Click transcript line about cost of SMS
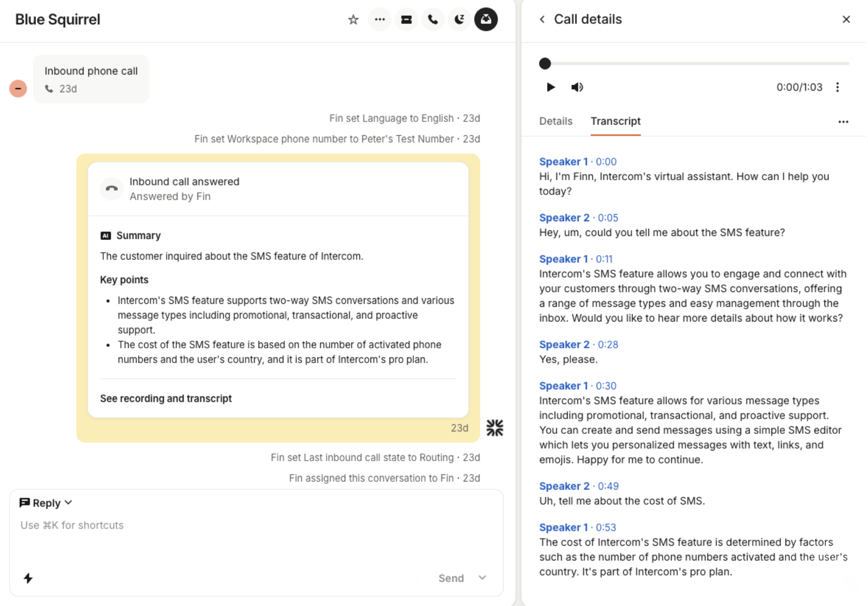Image resolution: width=868 pixels, height=606 pixels. click(x=622, y=501)
